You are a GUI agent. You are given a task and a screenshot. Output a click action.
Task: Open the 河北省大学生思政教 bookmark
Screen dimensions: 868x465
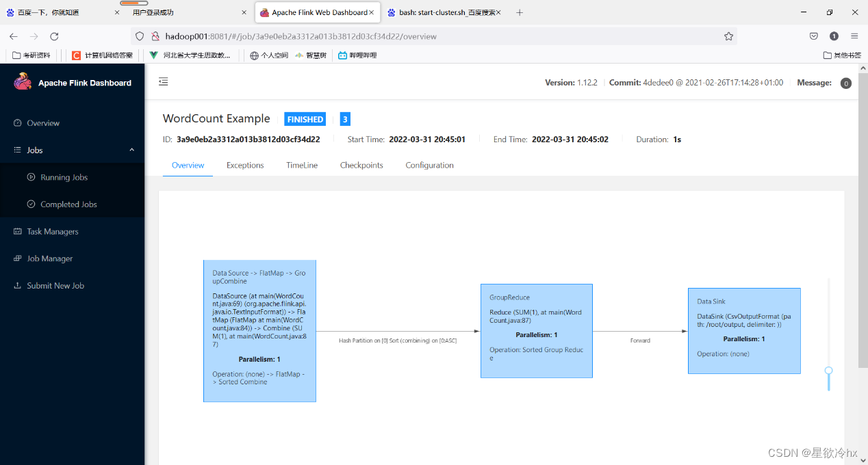pos(191,55)
